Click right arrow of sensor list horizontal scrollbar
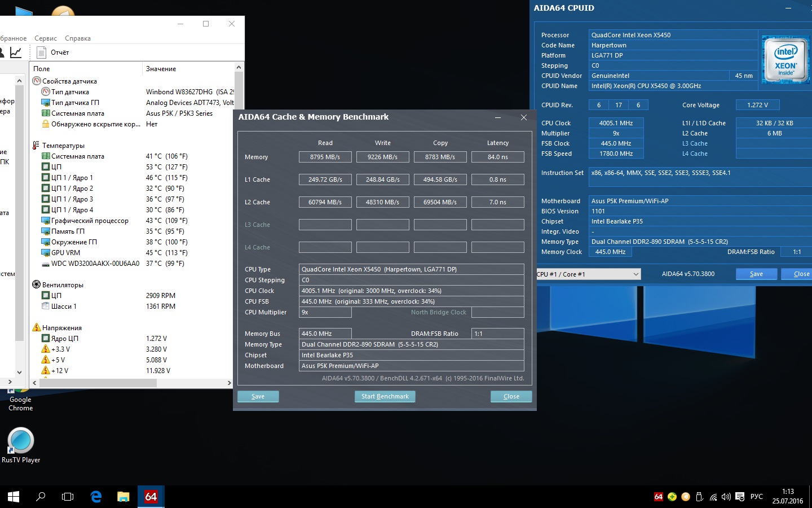Viewport: 812px width, 508px height. (229, 383)
